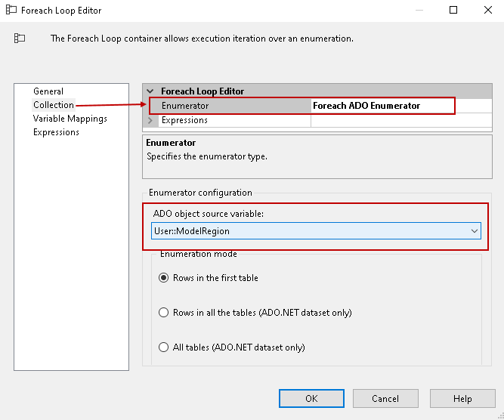Image resolution: width=504 pixels, height=420 pixels.
Task: Select Rows in all the tables option
Action: pyautogui.click(x=163, y=313)
